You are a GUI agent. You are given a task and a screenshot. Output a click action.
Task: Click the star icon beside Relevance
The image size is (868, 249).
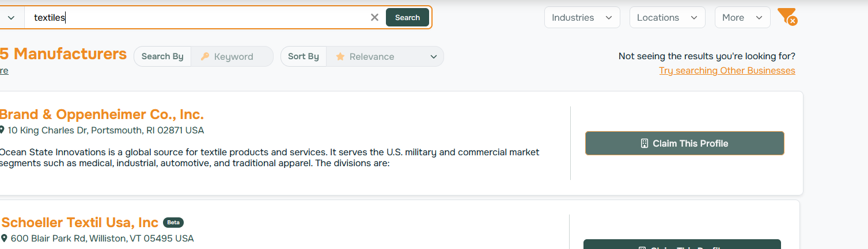pos(340,56)
